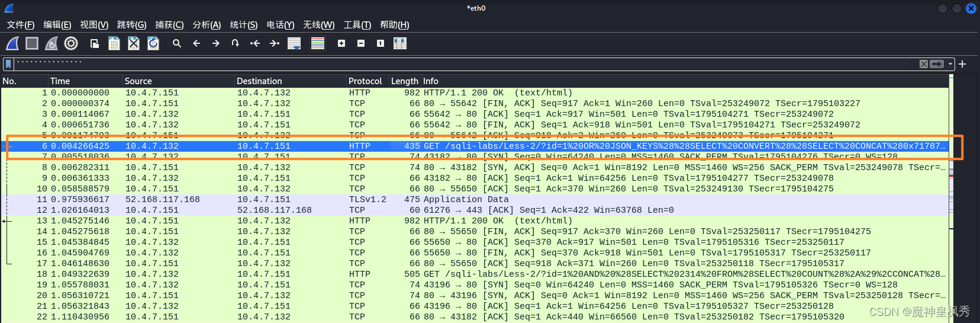Open the 分析(A) menu
The height and width of the screenshot is (323, 980).
pyautogui.click(x=207, y=25)
